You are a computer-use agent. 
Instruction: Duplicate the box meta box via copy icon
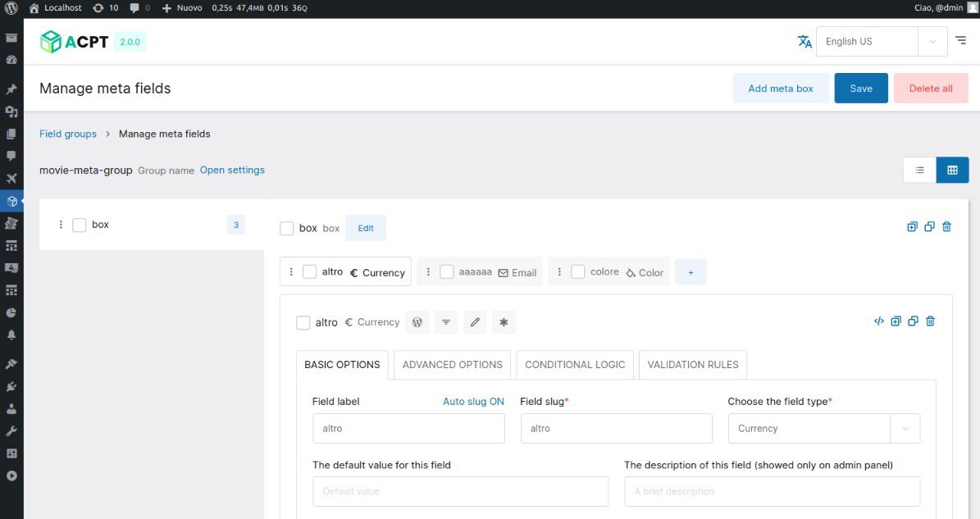[929, 226]
